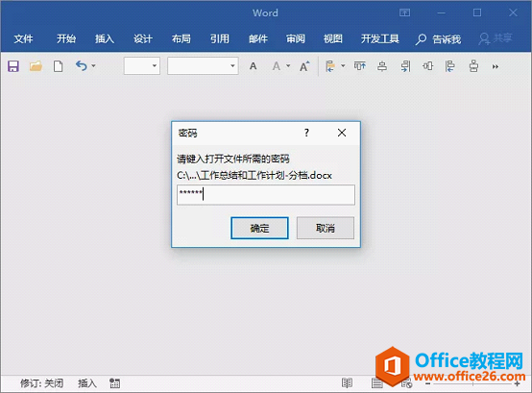532x393 pixels.
Task: Select the distribute vertically icon
Action: tap(473, 66)
